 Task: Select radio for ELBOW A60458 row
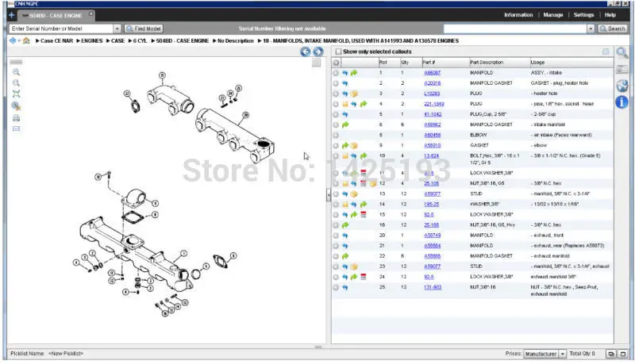(x=336, y=135)
